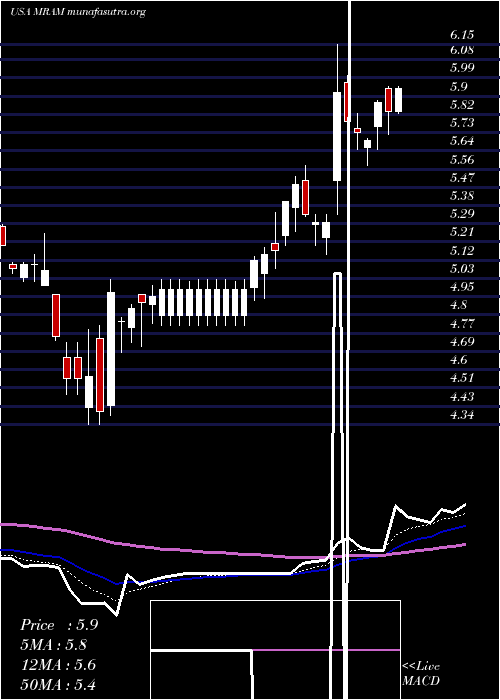The image size is (500, 700).
Task: Click the '12MA : 5.6' readout
Action: tap(58, 665)
